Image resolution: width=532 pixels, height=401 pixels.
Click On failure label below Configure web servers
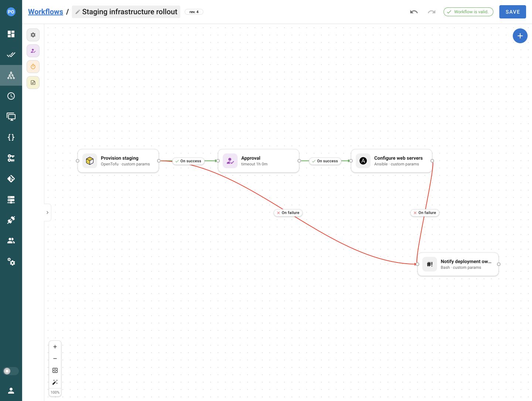click(425, 213)
